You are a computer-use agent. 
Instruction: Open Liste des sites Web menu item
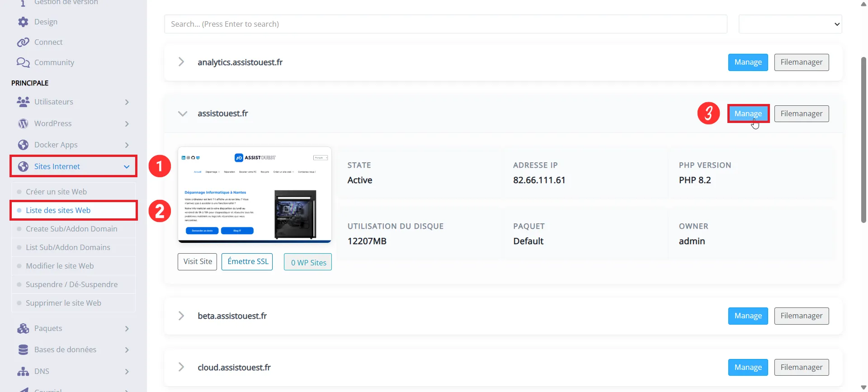[x=58, y=210]
